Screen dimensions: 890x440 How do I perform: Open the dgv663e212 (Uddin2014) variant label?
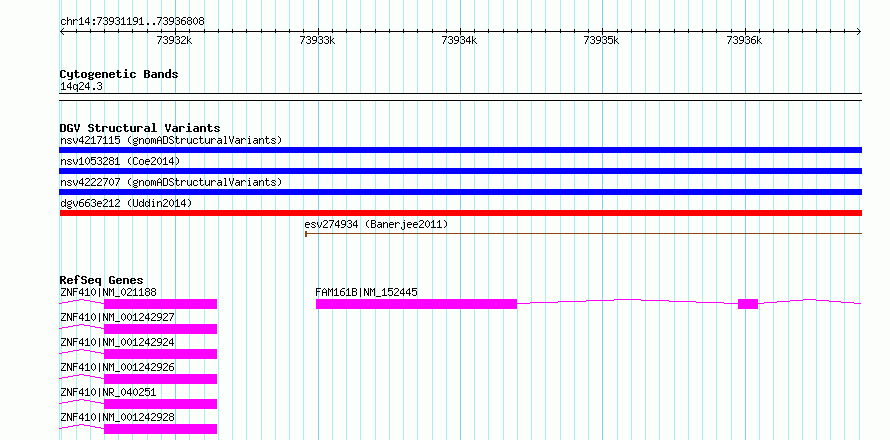[x=126, y=203]
